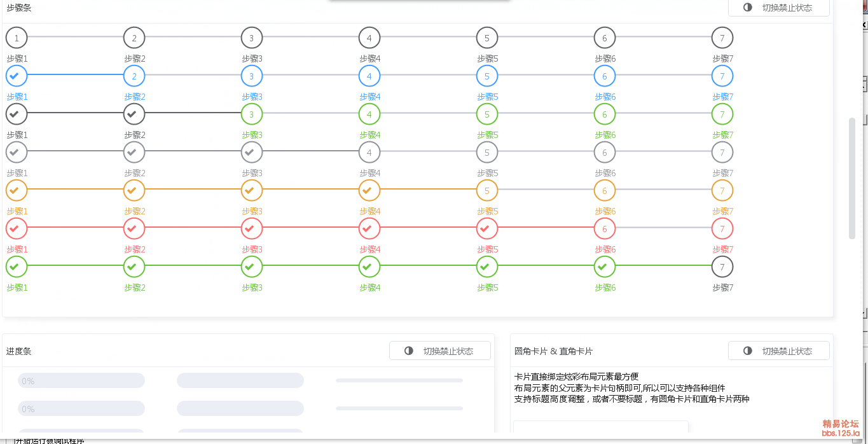Click the gray step 7 in the bottom green row
The width and height of the screenshot is (868, 444).
[722, 267]
